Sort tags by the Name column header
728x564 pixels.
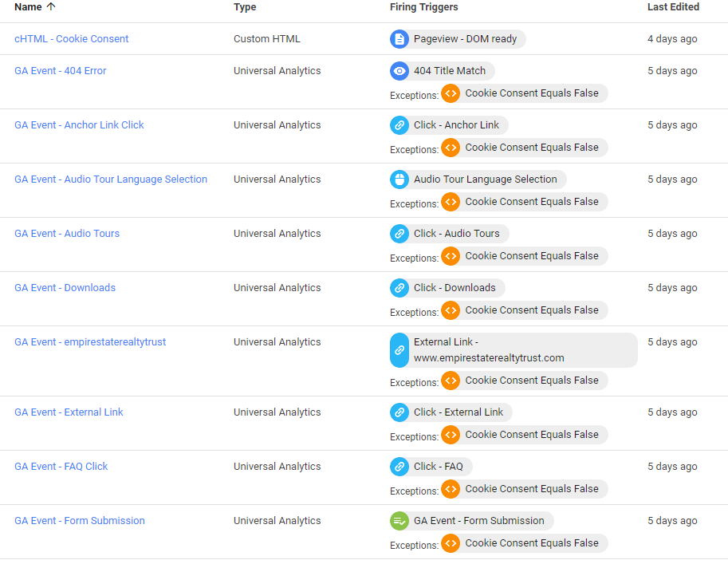pos(29,7)
